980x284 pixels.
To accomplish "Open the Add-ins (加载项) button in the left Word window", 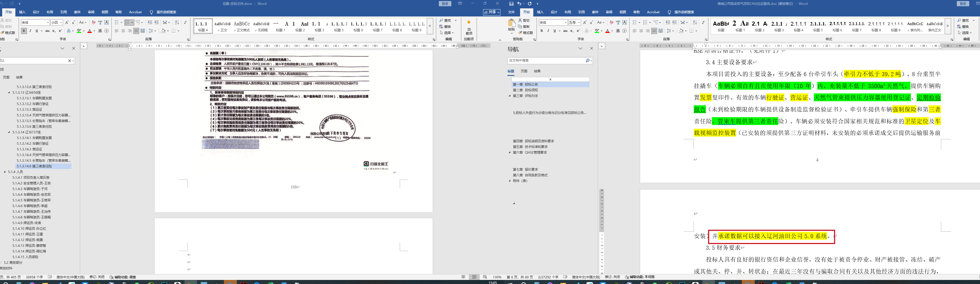I will click(469, 28).
